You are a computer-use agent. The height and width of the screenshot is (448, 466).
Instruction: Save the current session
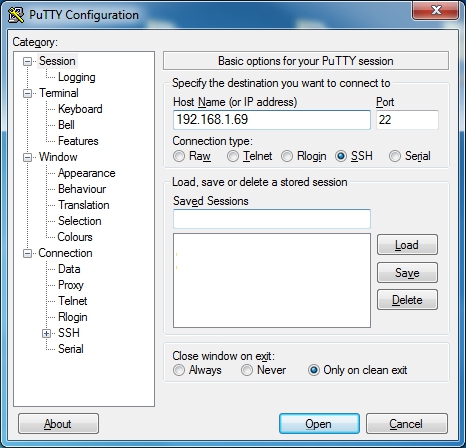[x=407, y=273]
